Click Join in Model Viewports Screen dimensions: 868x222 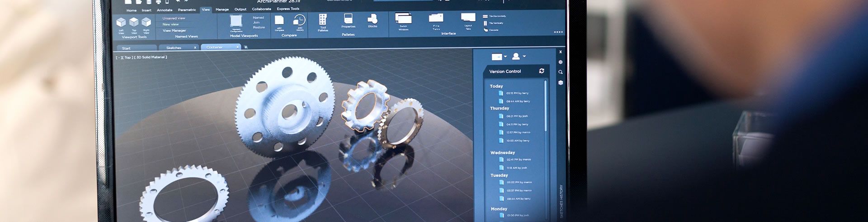click(x=256, y=23)
